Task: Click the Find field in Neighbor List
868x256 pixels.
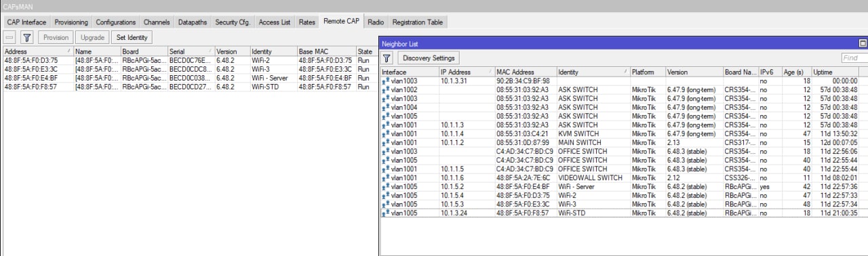Action: 854,58
